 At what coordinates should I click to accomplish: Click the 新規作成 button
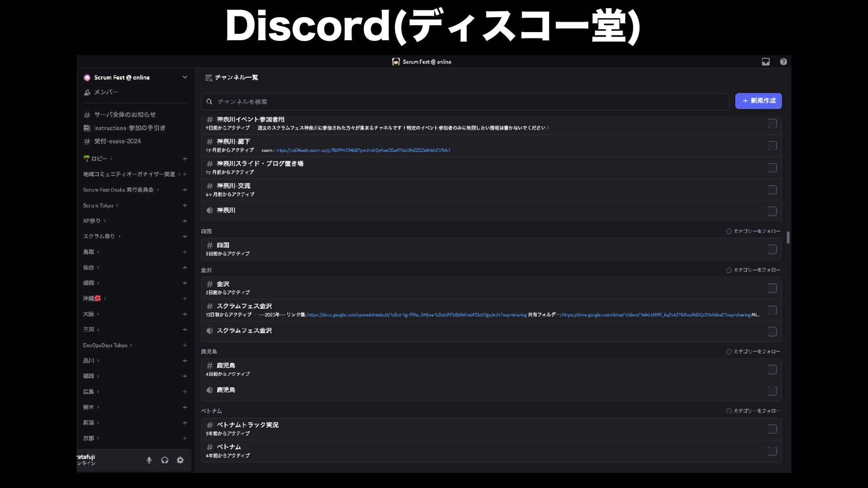(x=758, y=101)
